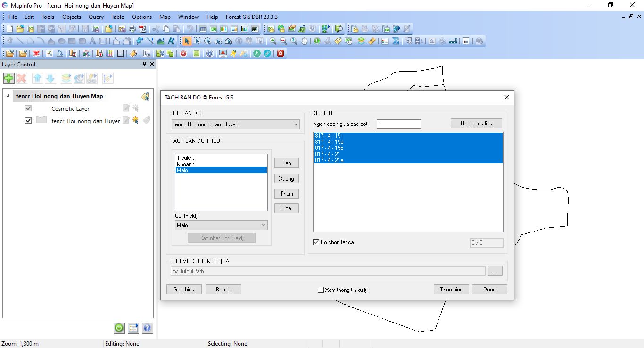Open the Query menu

tap(96, 17)
